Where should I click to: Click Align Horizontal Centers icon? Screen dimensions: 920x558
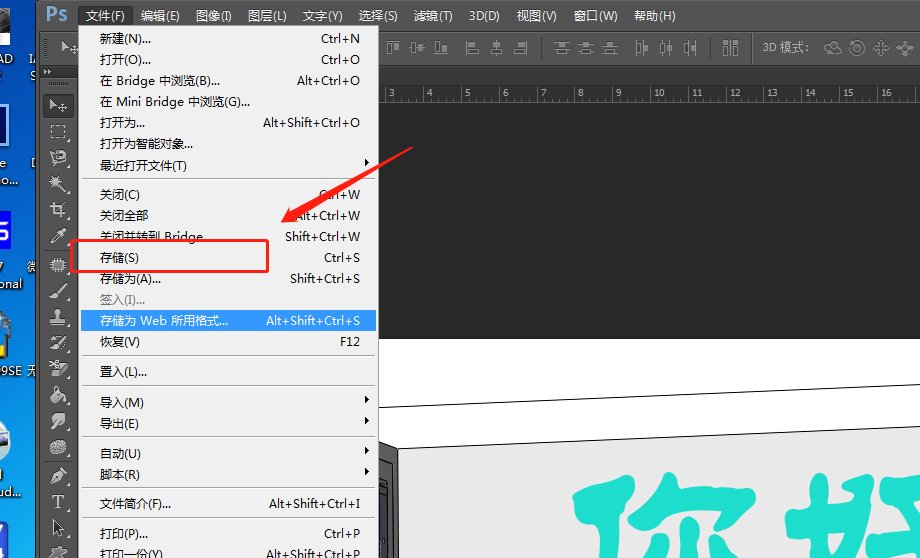point(497,48)
